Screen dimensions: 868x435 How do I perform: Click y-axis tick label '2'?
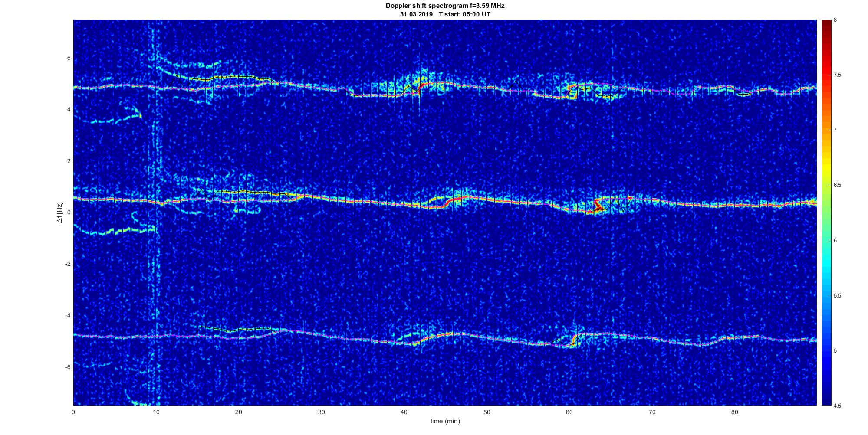coord(69,161)
